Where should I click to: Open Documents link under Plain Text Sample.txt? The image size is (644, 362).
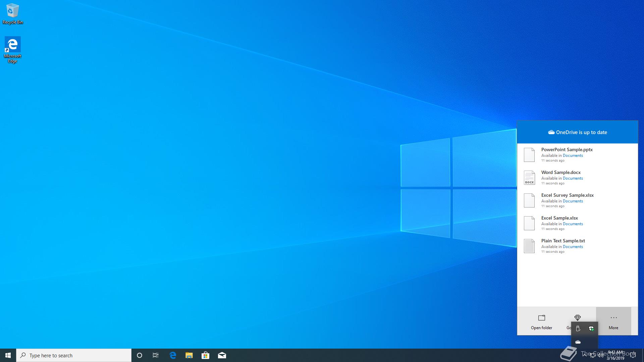[573, 247]
